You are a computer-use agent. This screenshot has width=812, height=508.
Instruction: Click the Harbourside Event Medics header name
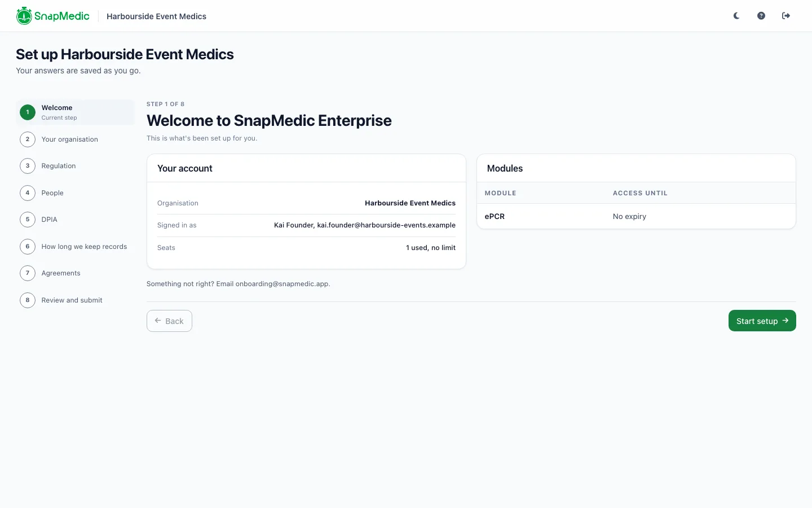(156, 16)
